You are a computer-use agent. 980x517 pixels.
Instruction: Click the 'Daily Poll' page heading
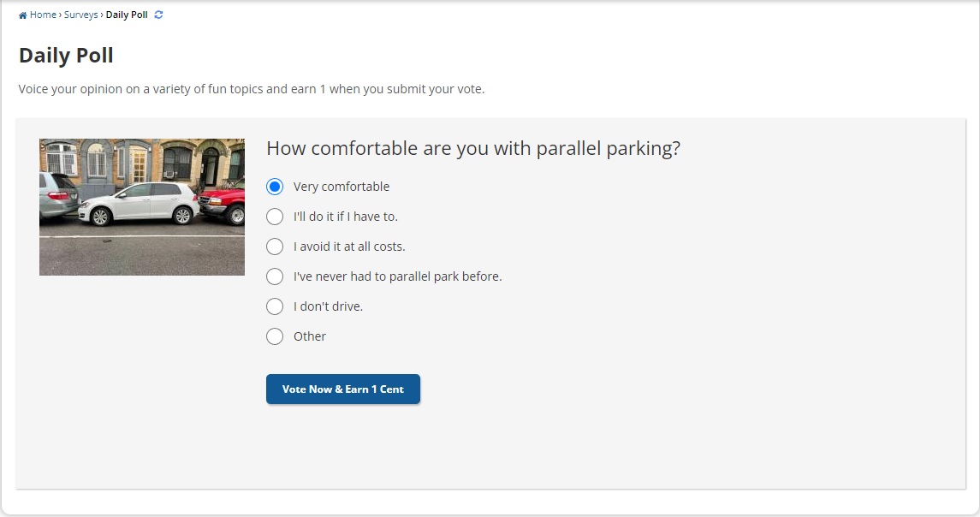(66, 55)
